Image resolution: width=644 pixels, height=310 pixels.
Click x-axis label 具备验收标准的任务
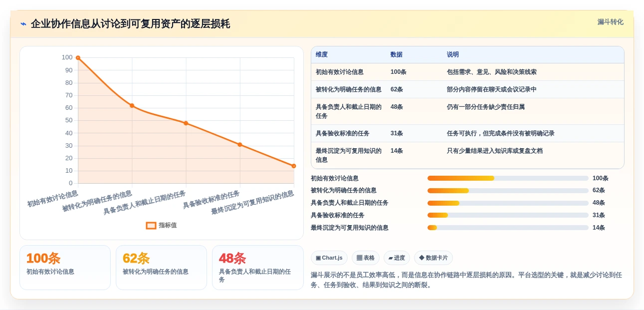click(212, 200)
